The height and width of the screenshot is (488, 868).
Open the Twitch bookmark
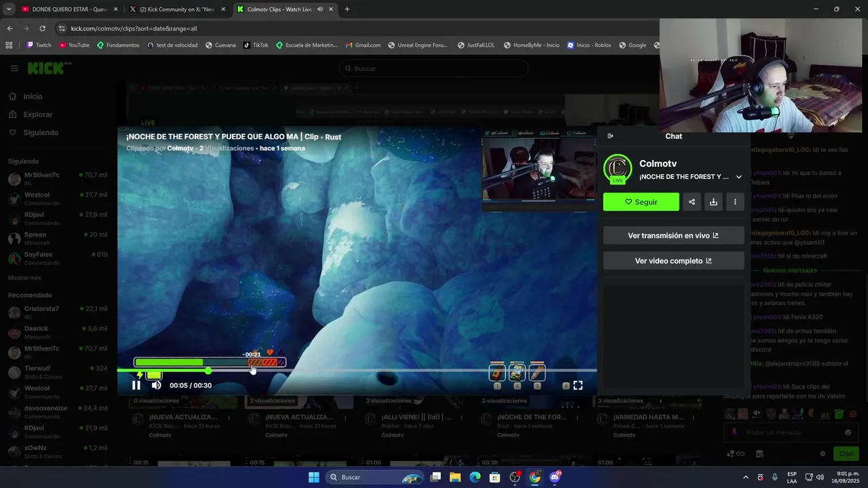point(39,45)
